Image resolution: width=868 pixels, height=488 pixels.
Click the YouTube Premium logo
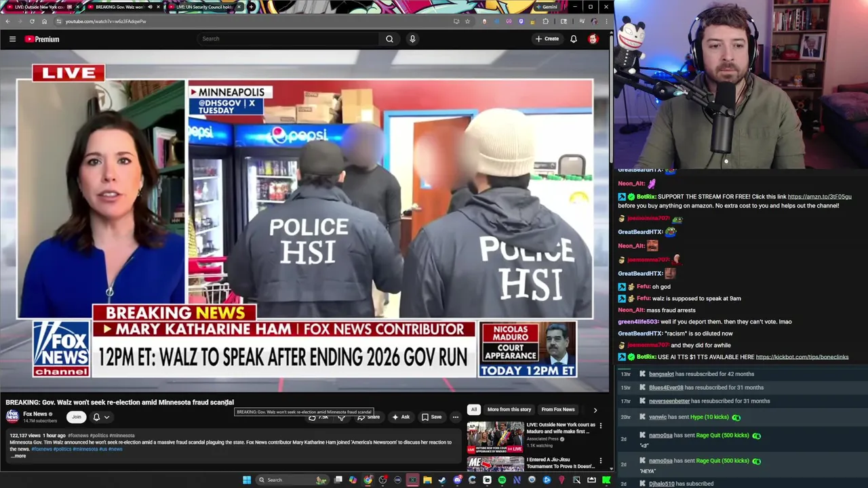click(42, 39)
